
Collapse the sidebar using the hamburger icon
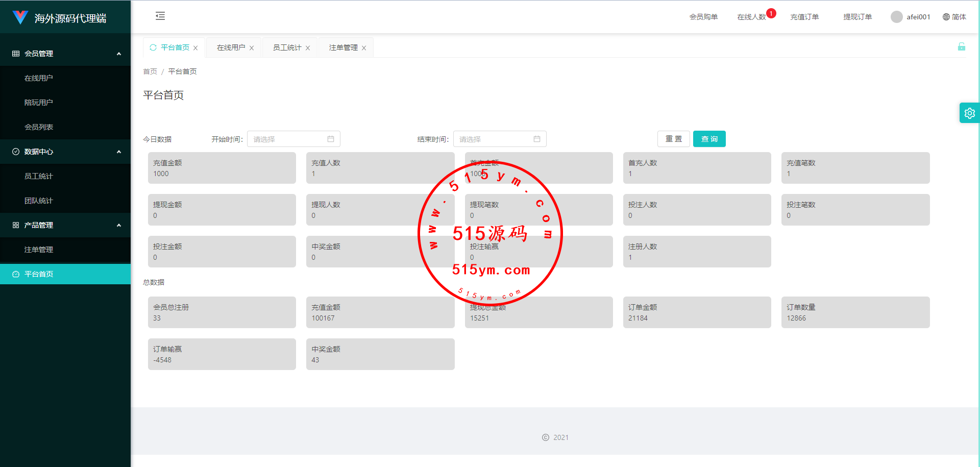click(160, 16)
